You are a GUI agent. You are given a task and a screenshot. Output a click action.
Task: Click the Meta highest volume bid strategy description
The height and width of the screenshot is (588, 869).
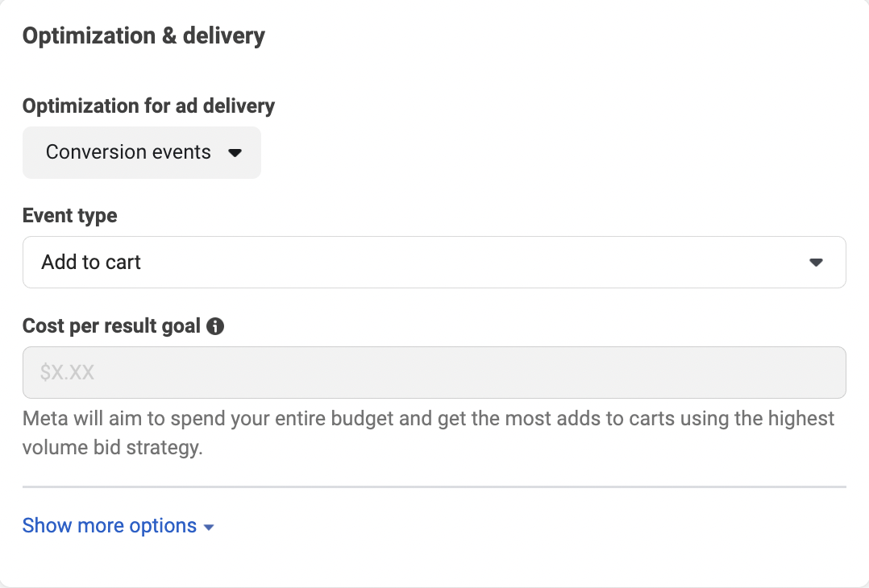[x=428, y=433]
